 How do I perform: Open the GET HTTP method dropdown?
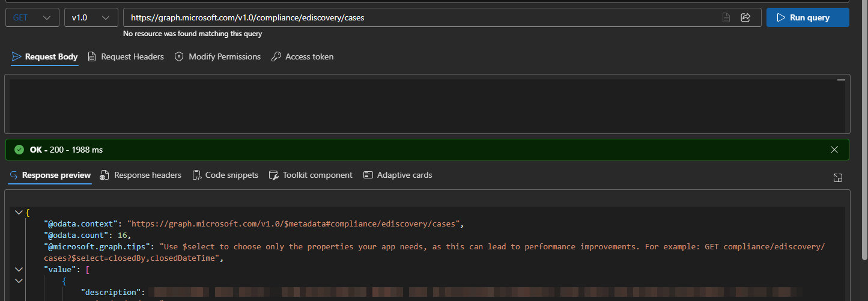(x=32, y=17)
